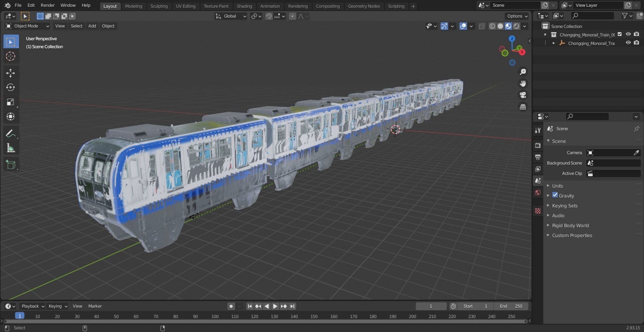Switch to the Geometry Nodes workspace tab
The width and height of the screenshot is (644, 332).
(x=364, y=6)
